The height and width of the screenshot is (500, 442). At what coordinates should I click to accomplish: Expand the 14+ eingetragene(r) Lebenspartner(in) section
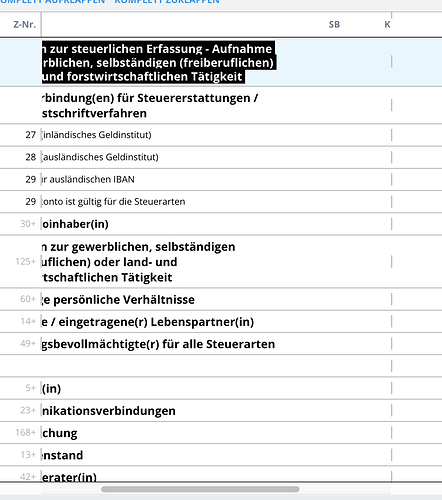point(221,322)
